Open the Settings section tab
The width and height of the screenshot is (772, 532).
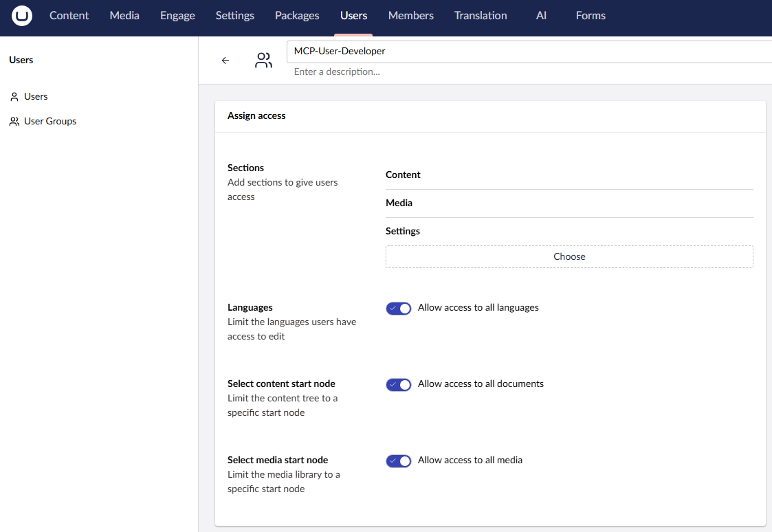tap(235, 16)
